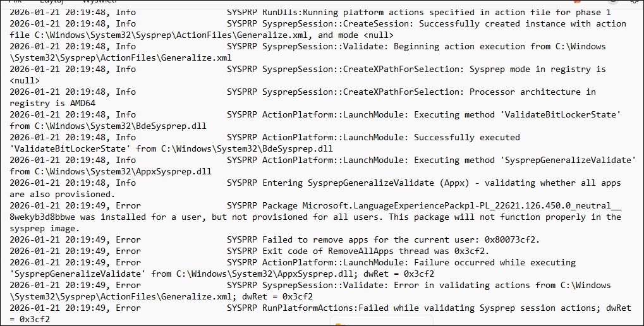The height and width of the screenshot is (326, 644).
Task: Click the error code 0x80073cf2
Action: pyautogui.click(x=518, y=239)
